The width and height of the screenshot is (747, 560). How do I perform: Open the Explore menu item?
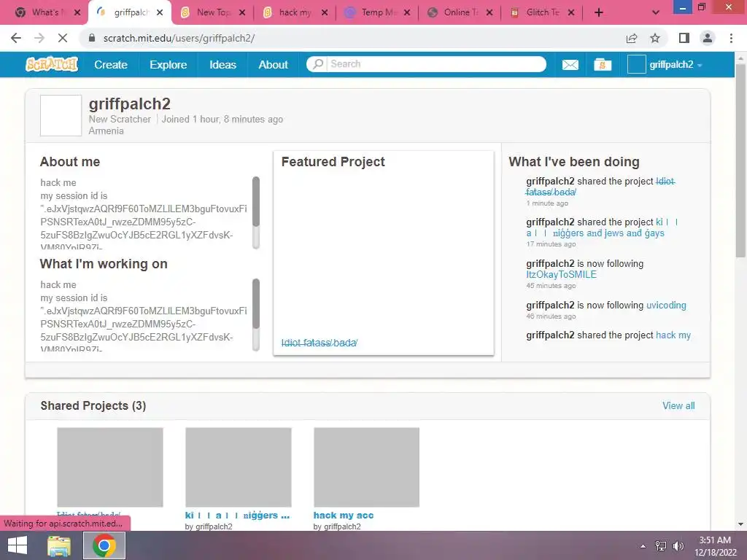(x=169, y=65)
